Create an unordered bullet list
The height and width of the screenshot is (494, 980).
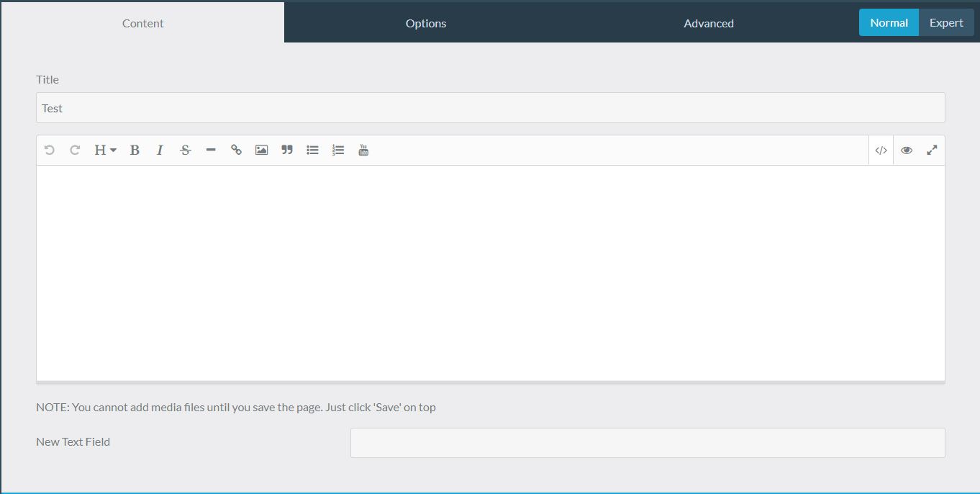[x=312, y=150]
